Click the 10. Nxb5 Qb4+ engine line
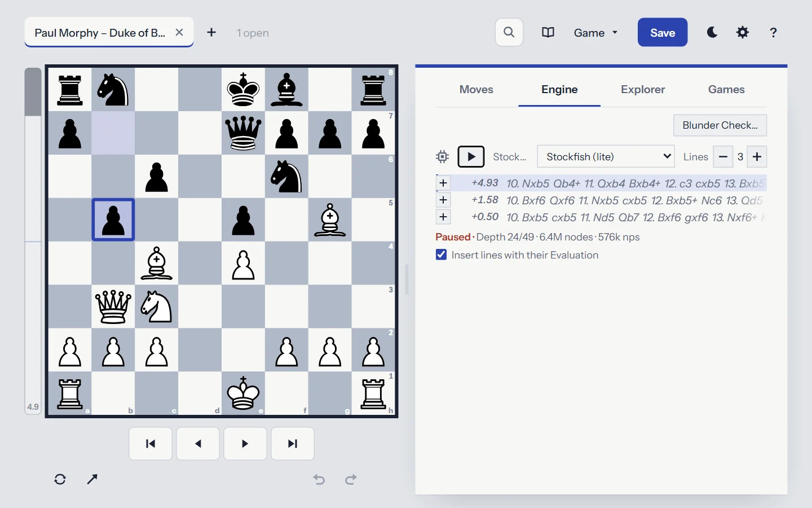This screenshot has width=812, height=508. point(636,183)
